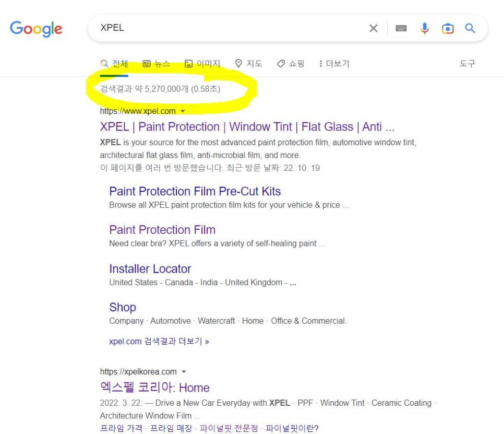Click the Google logo
Viewport: 504px width, 434px height.
pos(36,29)
